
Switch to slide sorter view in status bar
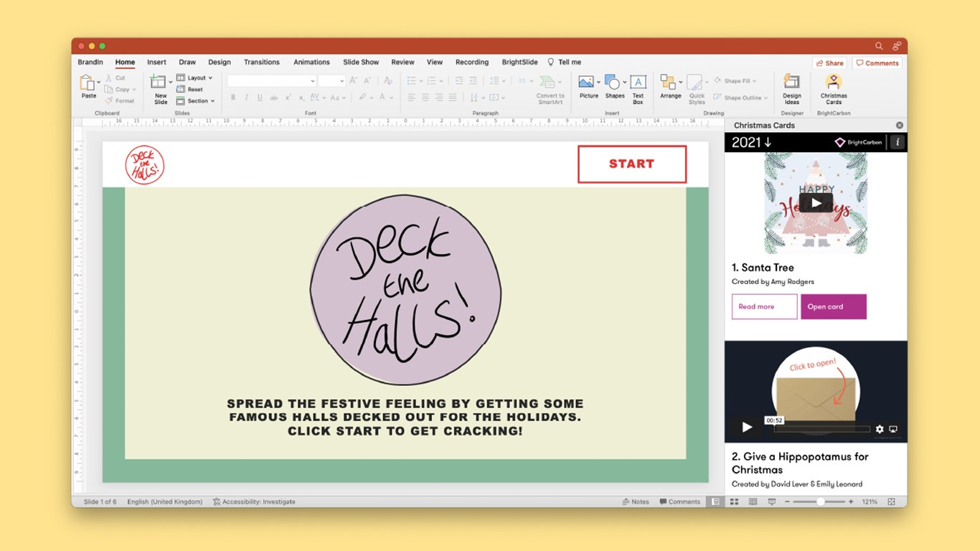pyautogui.click(x=734, y=502)
